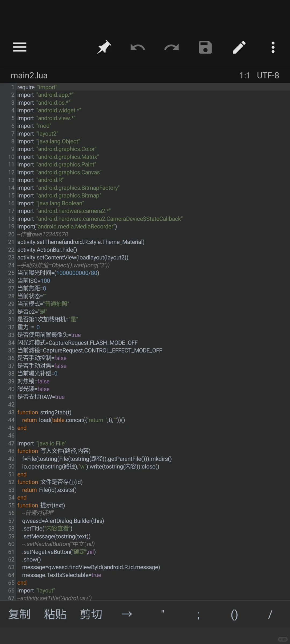This screenshot has height=644, width=290.
Task: Tap the 复制 copy button
Action: (19, 614)
